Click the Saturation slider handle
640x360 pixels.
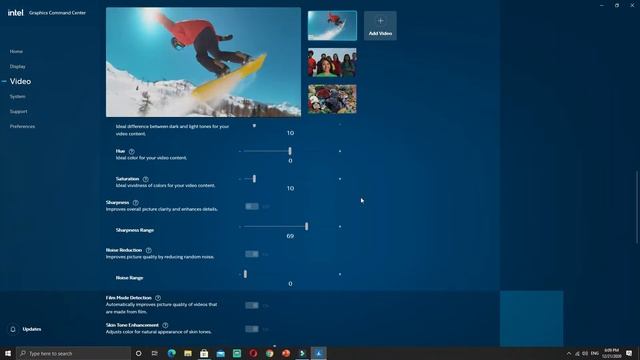[254, 179]
